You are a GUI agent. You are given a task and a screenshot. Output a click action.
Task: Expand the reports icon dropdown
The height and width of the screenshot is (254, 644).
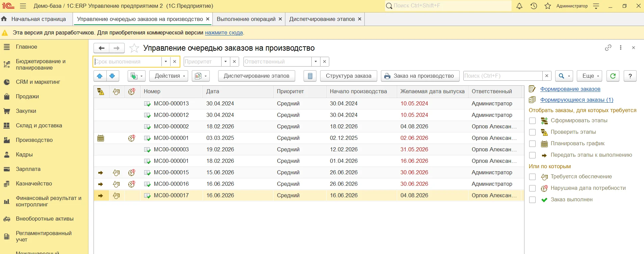tap(201, 76)
